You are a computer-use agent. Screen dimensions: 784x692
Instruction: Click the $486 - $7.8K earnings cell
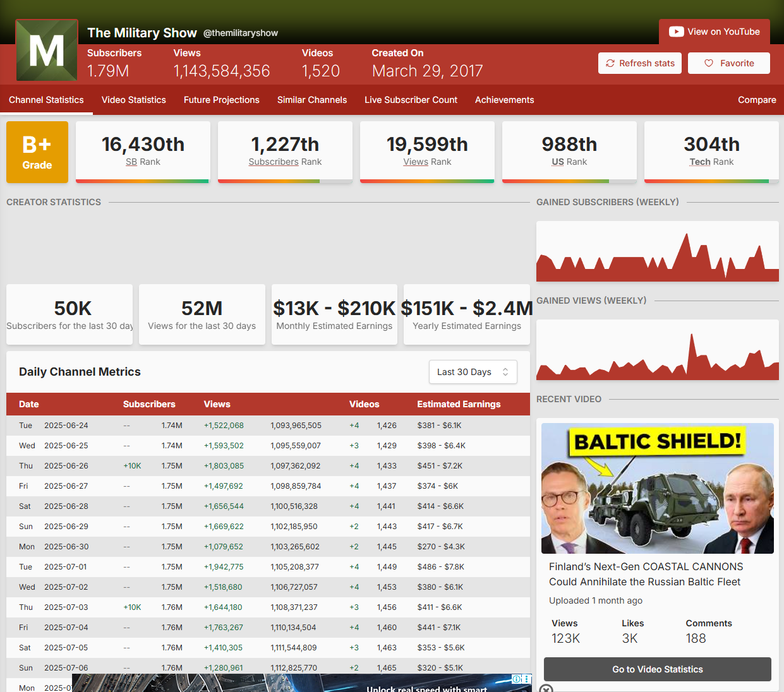[x=441, y=567]
